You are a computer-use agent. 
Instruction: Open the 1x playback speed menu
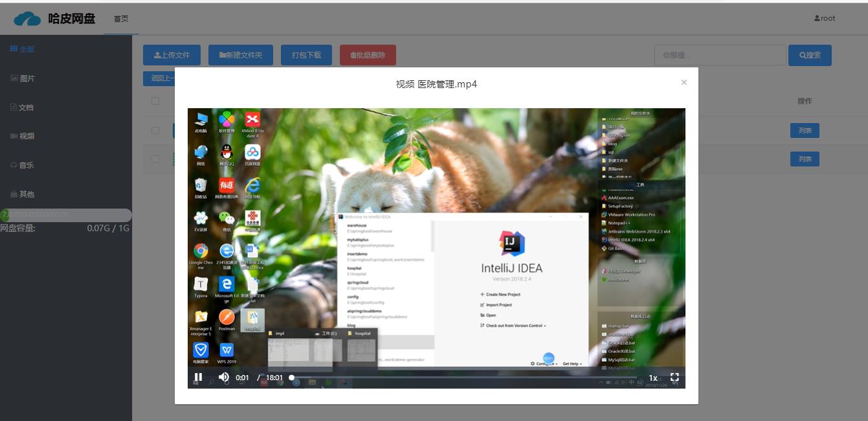(x=653, y=378)
